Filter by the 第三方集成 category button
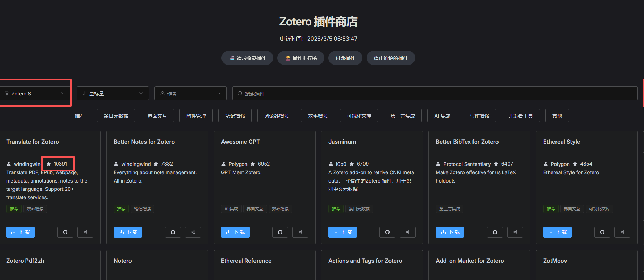 (x=403, y=116)
